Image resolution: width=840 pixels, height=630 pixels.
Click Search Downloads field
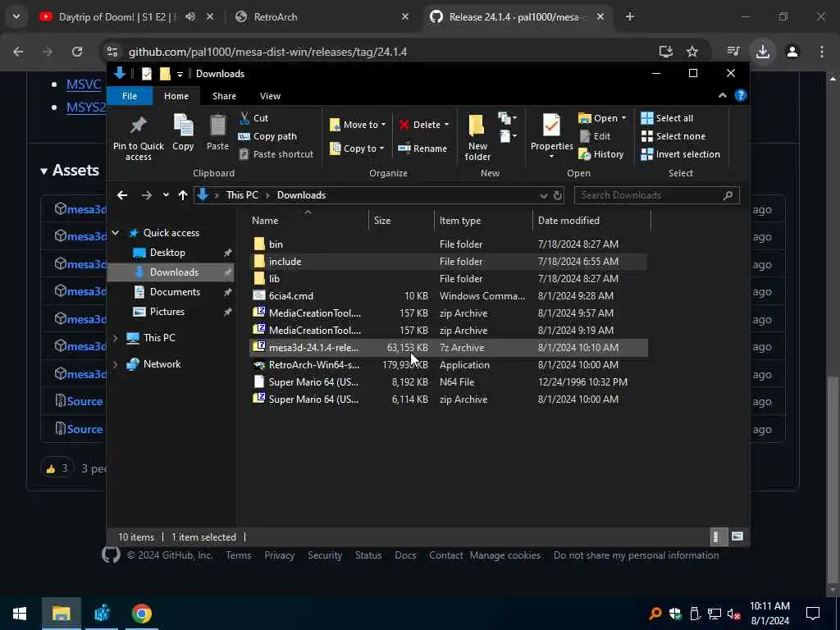click(x=656, y=195)
